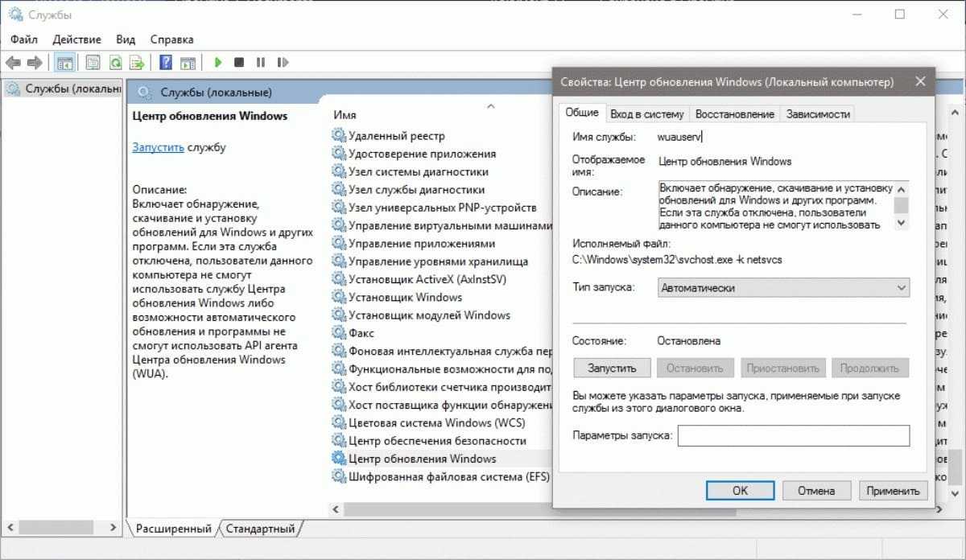This screenshot has width=966, height=560.
Task: Click the Restart Service toolbar icon
Action: coord(282,62)
